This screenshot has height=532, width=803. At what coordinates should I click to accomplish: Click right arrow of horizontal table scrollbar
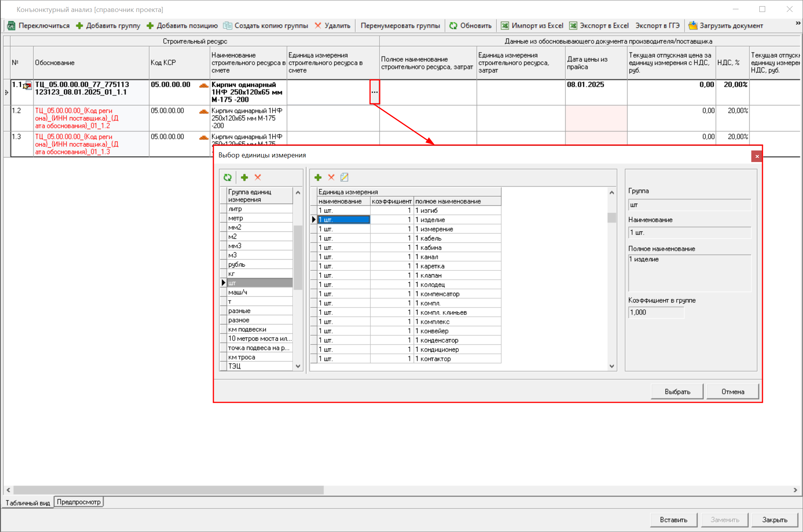tap(795, 490)
